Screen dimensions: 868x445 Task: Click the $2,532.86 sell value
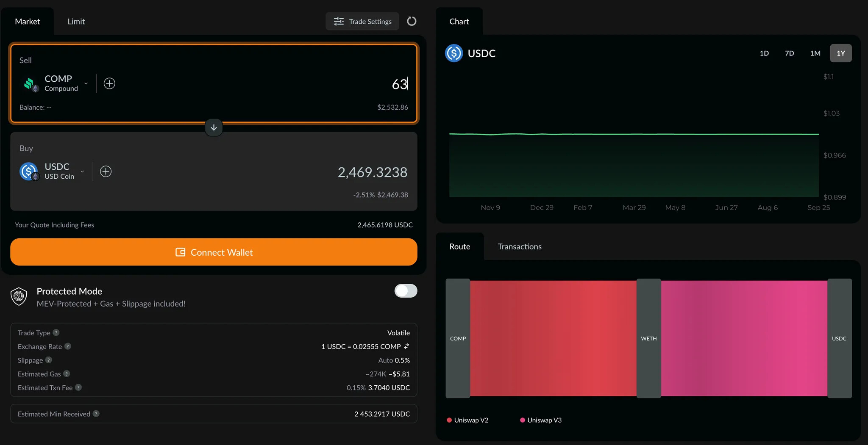[392, 107]
